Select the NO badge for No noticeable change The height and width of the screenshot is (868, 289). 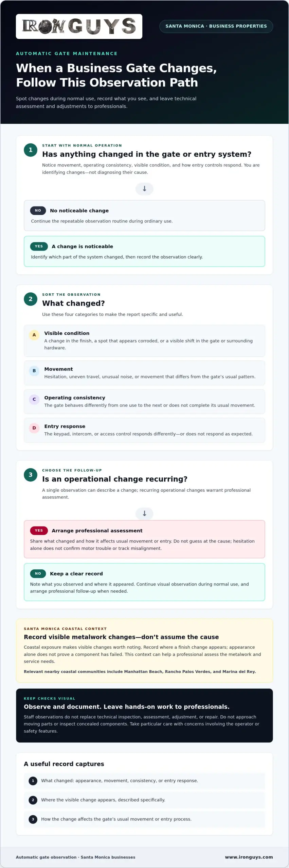[x=38, y=211]
